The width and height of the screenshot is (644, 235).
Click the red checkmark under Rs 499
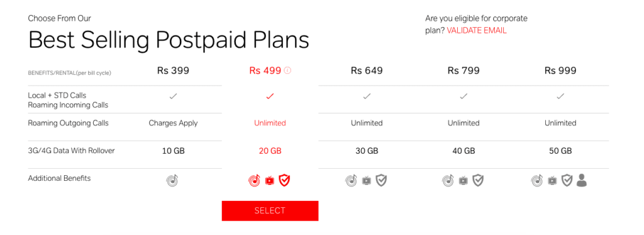pos(270,96)
